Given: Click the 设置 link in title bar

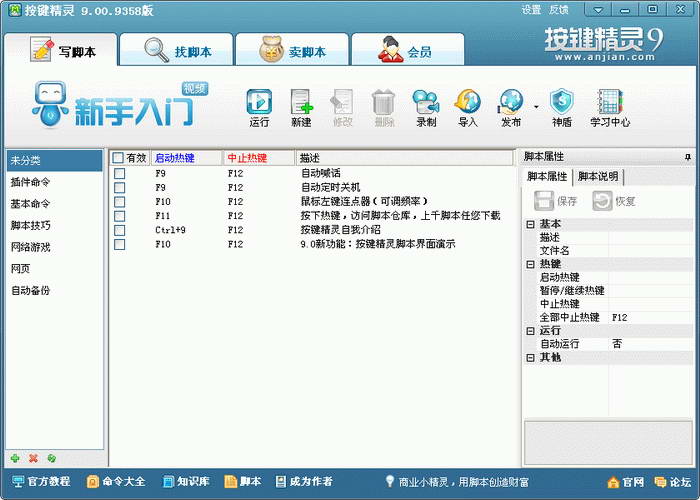Looking at the screenshot, I should click(x=531, y=10).
